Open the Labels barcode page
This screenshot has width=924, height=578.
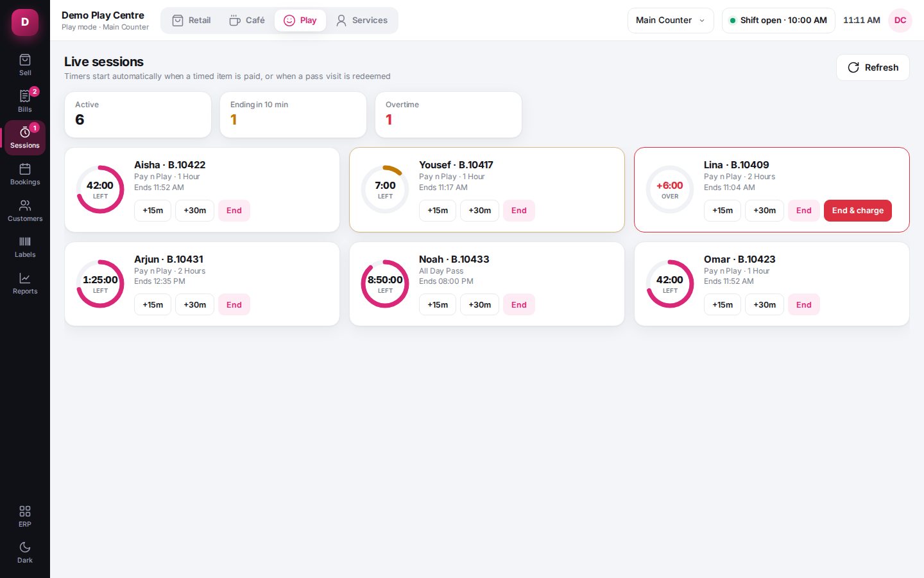(25, 247)
